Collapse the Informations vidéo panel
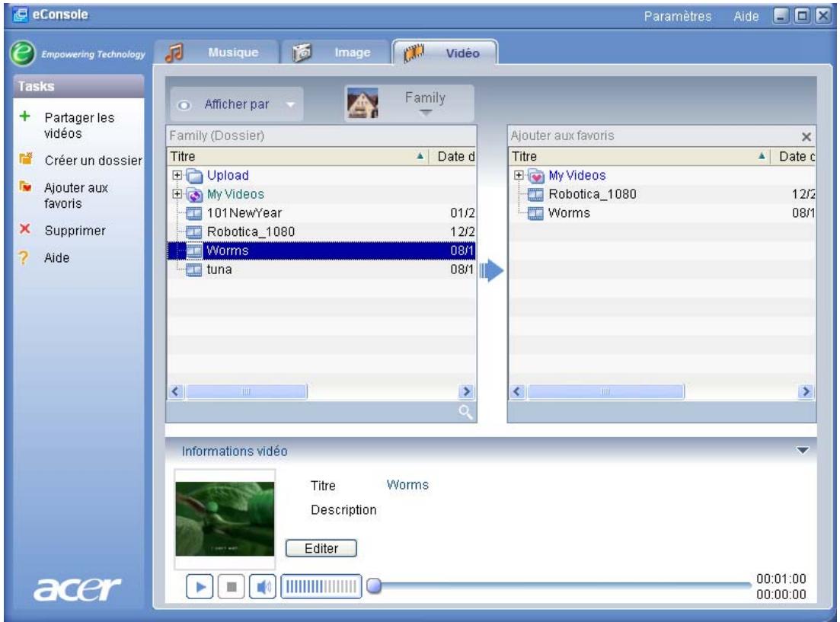840x622 pixels. [803, 451]
